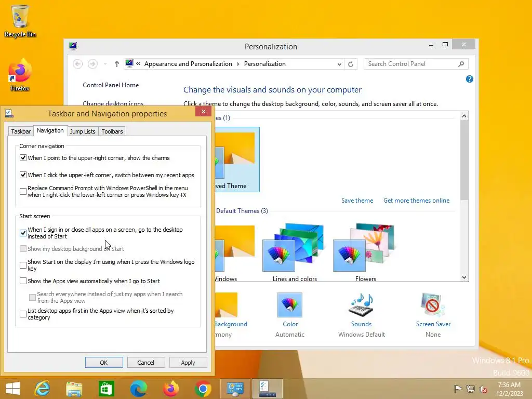This screenshot has width=532, height=399.
Task: Click the breadcrumb chevron before Appearance and Personalization
Action: tap(138, 64)
